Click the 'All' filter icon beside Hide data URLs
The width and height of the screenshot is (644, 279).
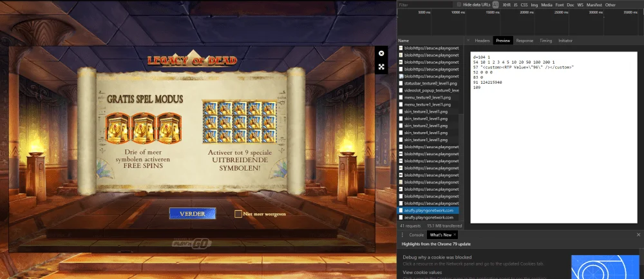(x=496, y=5)
